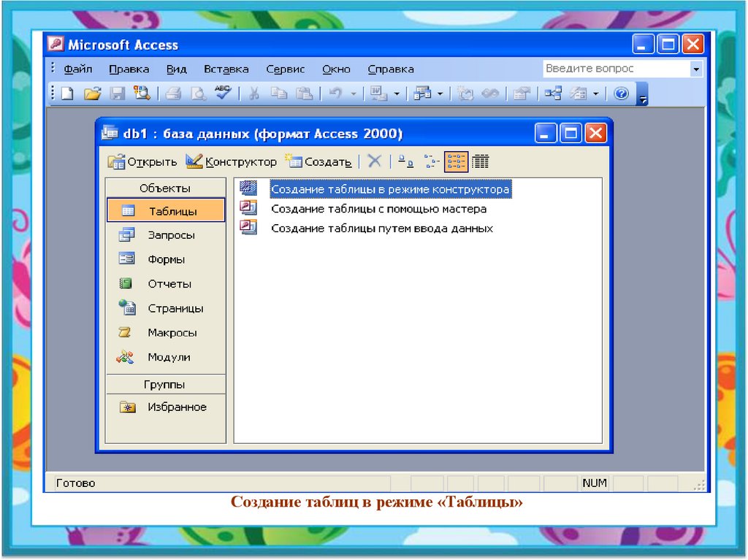This screenshot has width=748, height=560.
Task: Select the Запросы object type
Action: [x=158, y=234]
